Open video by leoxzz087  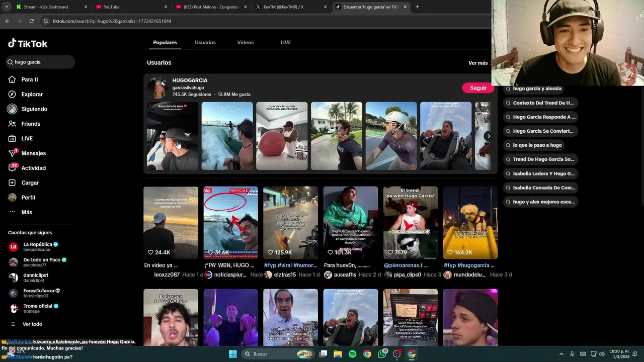click(171, 223)
